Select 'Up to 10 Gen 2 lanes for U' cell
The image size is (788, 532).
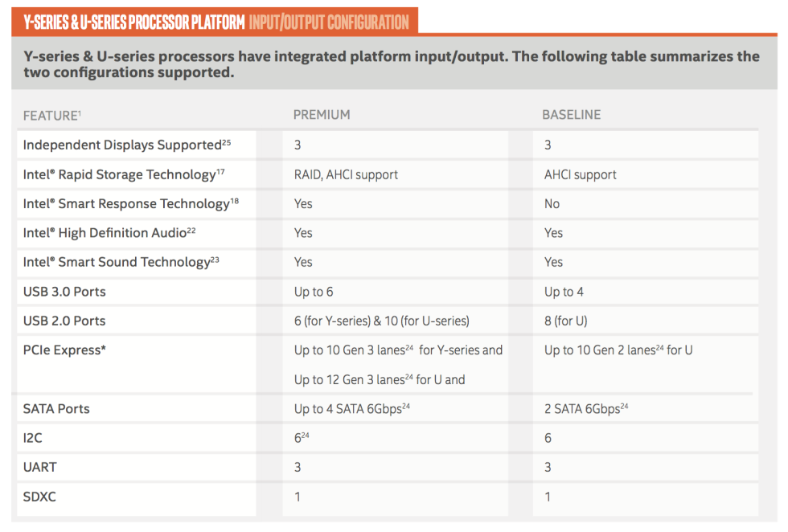point(645,365)
